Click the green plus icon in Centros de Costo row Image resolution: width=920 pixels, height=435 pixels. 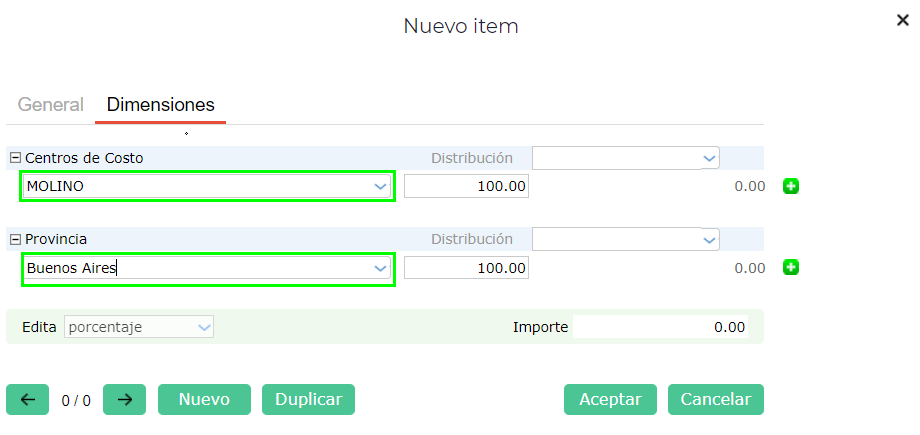coord(790,186)
